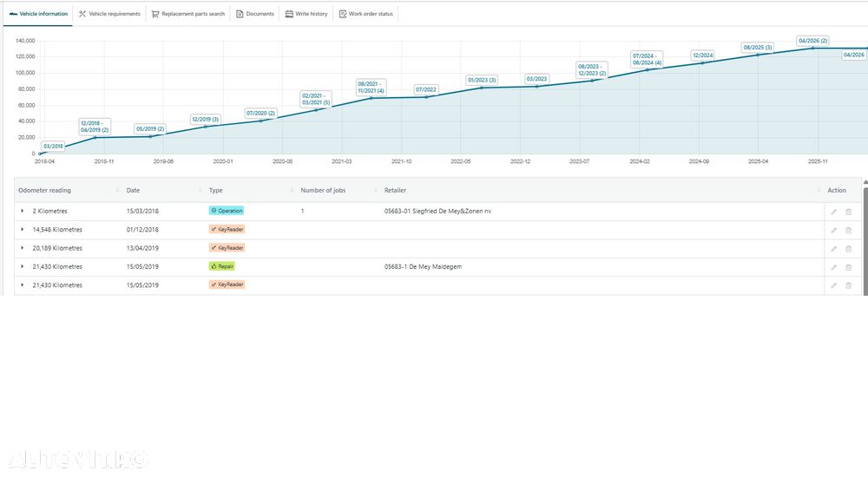Select the 01/2023 (3) chart label
The width and height of the screenshot is (868, 477).
click(482, 80)
